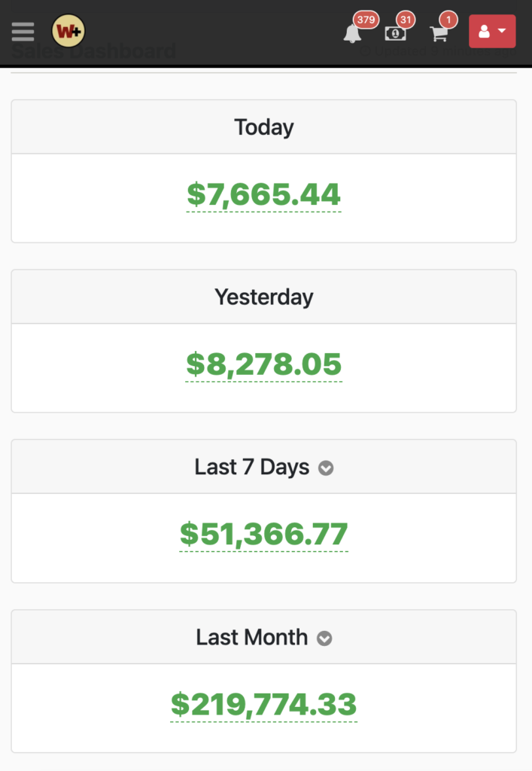532x771 pixels.
Task: Click the cart badge showing 1
Action: (x=448, y=20)
